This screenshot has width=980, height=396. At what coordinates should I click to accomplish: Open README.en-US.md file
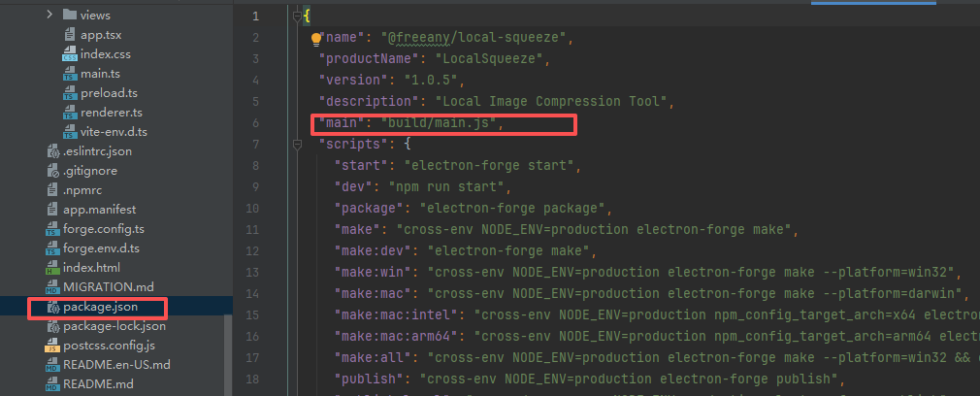click(116, 364)
